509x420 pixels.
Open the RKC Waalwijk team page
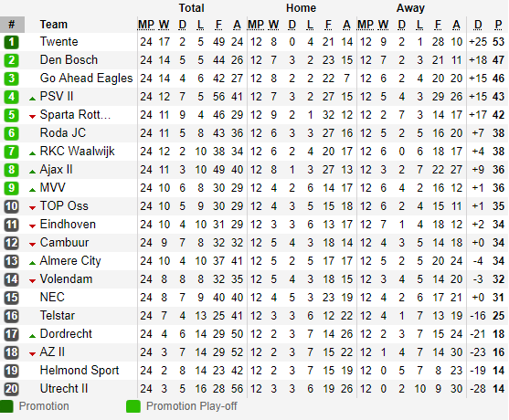(77, 152)
